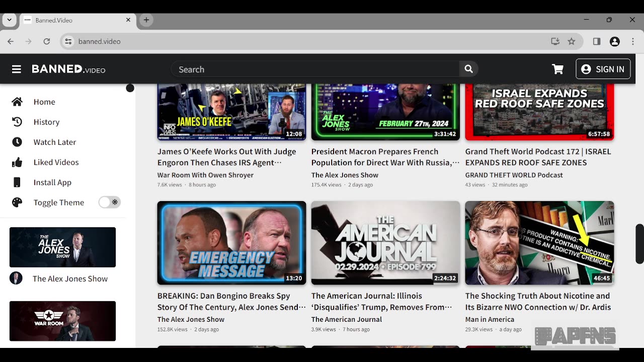The height and width of the screenshot is (362, 644).
Task: Play The American Journal episode 799 thumbnail
Action: tap(385, 243)
